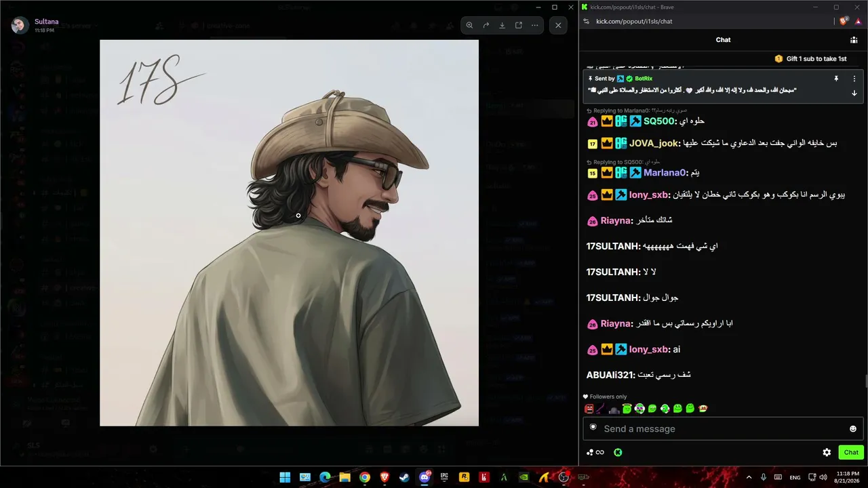This screenshot has width=868, height=488.
Task: Open site settings icon in the address bar
Action: click(586, 21)
